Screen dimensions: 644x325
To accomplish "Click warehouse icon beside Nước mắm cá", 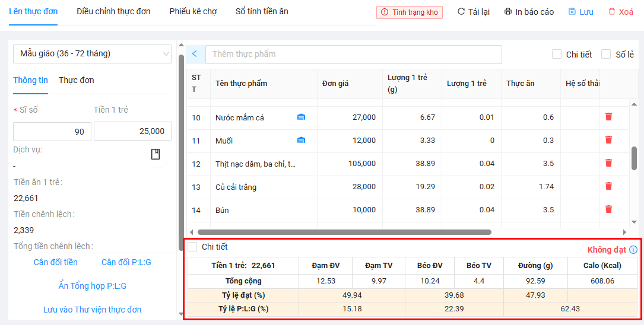I will pos(301,117).
